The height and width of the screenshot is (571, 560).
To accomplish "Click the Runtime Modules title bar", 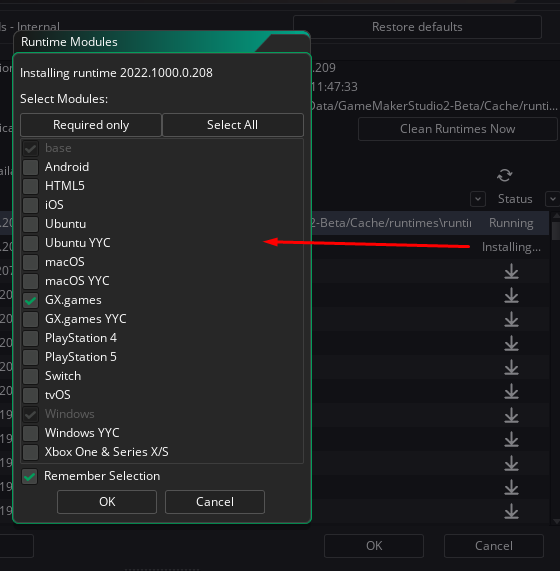I will point(162,42).
